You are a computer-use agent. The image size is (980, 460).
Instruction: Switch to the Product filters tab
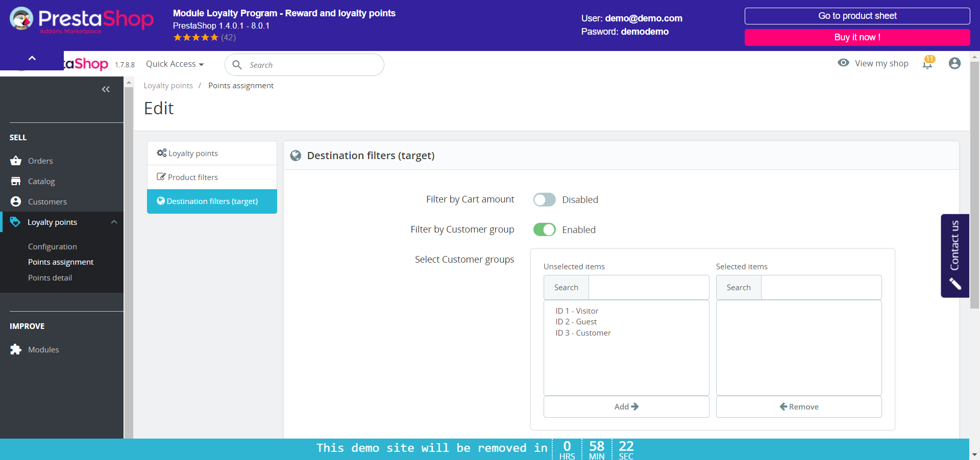tap(212, 177)
